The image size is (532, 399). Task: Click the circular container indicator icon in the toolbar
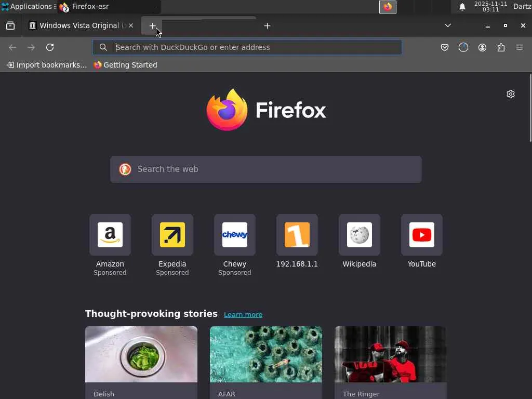coord(463,47)
